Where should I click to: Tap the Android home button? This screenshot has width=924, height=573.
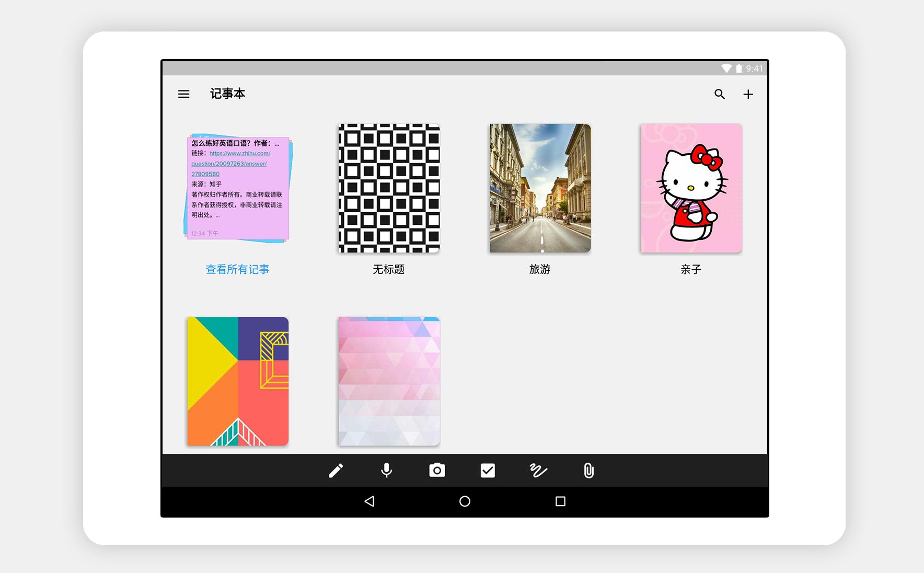click(465, 501)
